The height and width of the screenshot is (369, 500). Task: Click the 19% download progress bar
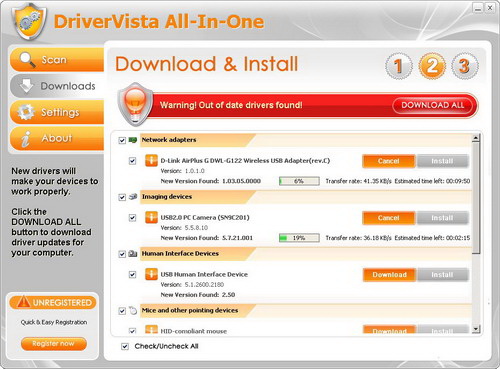pos(299,238)
